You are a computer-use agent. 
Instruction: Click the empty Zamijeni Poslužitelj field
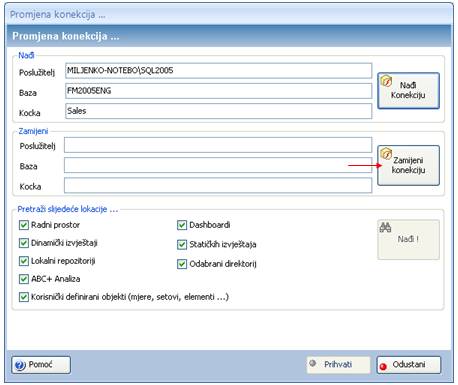218,145
